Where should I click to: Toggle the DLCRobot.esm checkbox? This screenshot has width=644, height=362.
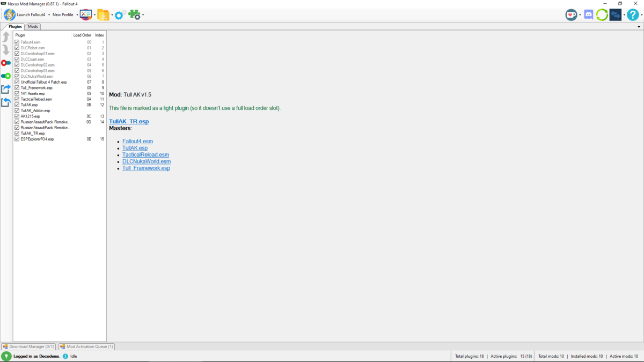pos(17,48)
